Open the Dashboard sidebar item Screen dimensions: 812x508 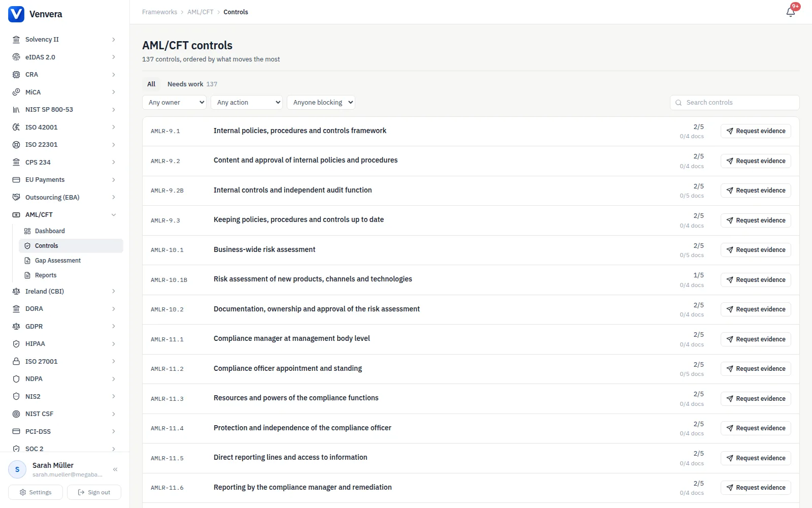pyautogui.click(x=71, y=231)
